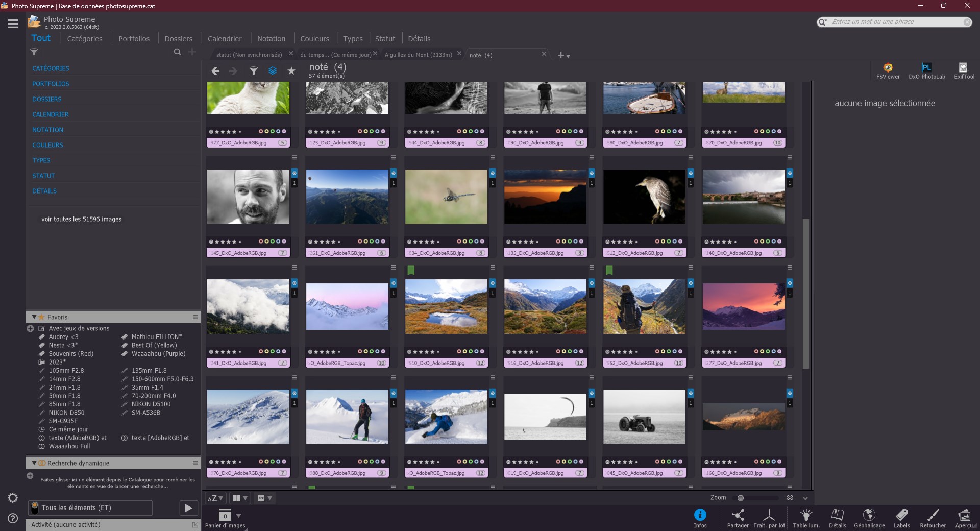Viewport: 980px width, 531px height.
Task: Collapse the Recherche dynamique panel triangle
Action: (x=34, y=463)
